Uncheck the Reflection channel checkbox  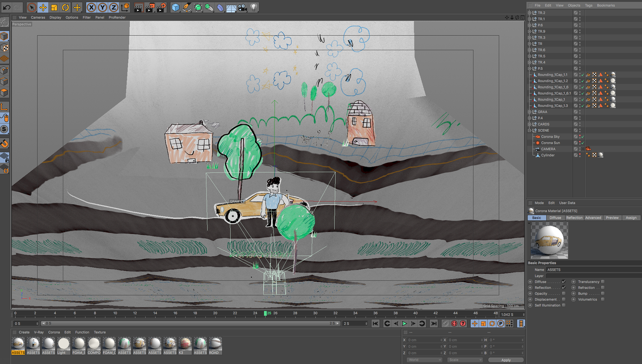coord(564,288)
